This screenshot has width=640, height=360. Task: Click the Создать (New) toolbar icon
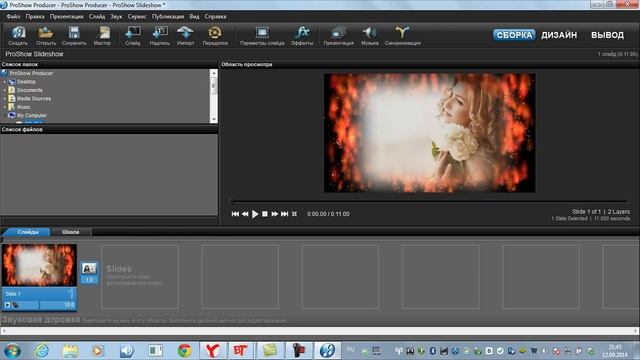point(18,35)
